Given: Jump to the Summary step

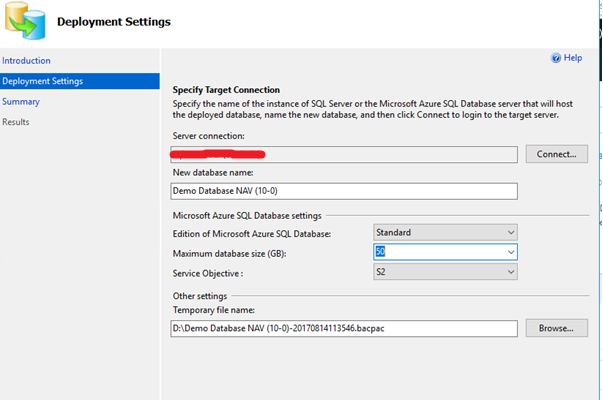Looking at the screenshot, I should [x=21, y=101].
